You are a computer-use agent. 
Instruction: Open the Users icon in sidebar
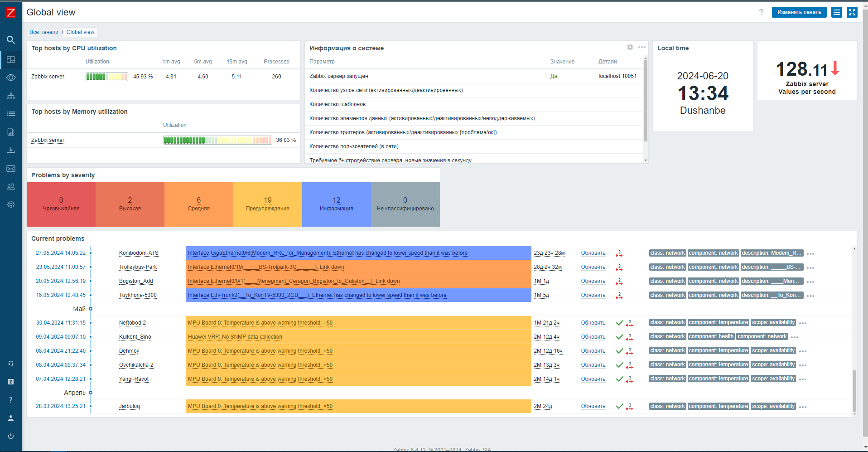coord(11,186)
